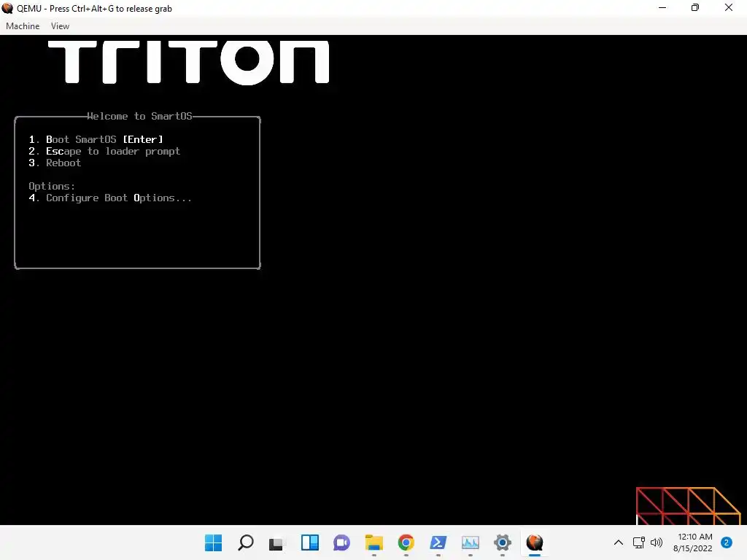Screen dimensions: 747x560
Task: Open taskbar Search
Action: (245, 542)
